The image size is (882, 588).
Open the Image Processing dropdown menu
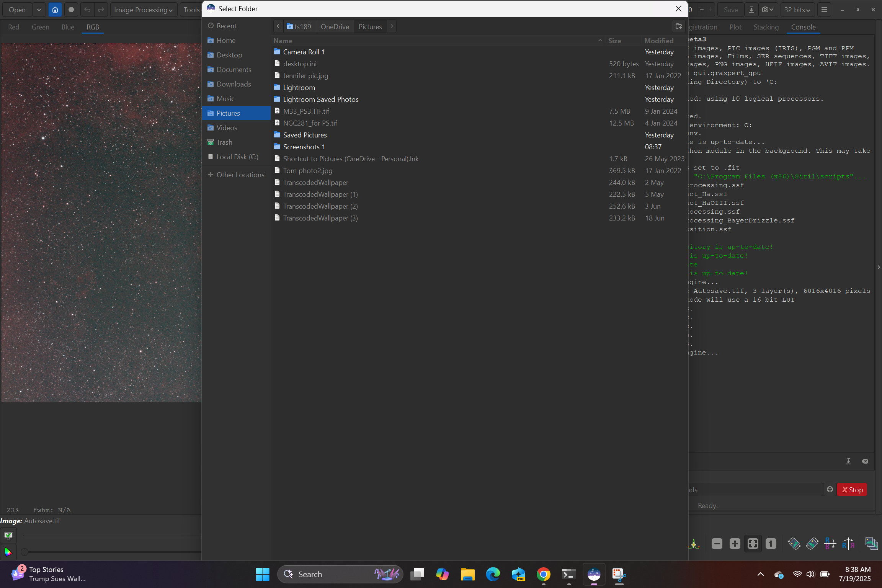[144, 10]
